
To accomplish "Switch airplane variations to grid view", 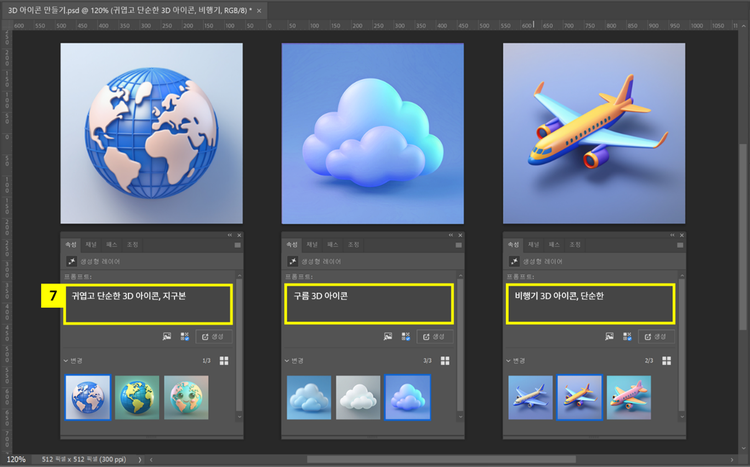I will click(666, 361).
